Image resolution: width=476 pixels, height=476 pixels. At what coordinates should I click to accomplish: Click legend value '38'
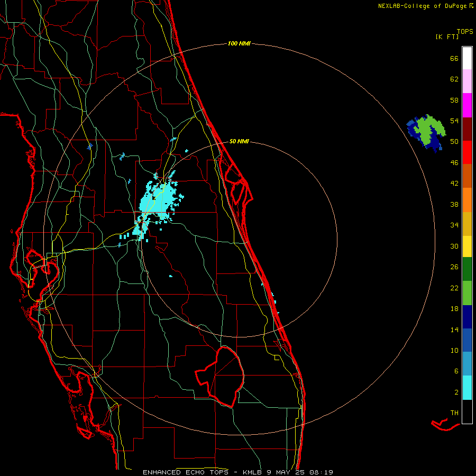click(x=454, y=204)
